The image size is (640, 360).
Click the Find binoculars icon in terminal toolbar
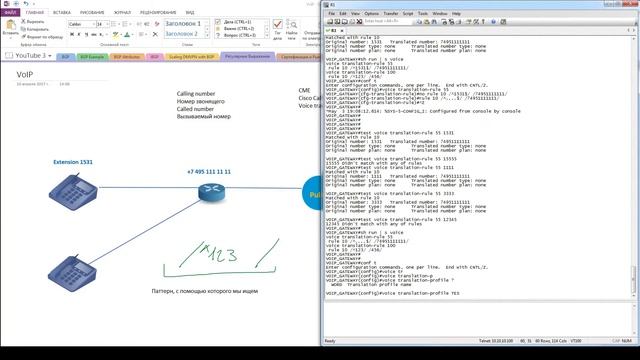point(434,21)
